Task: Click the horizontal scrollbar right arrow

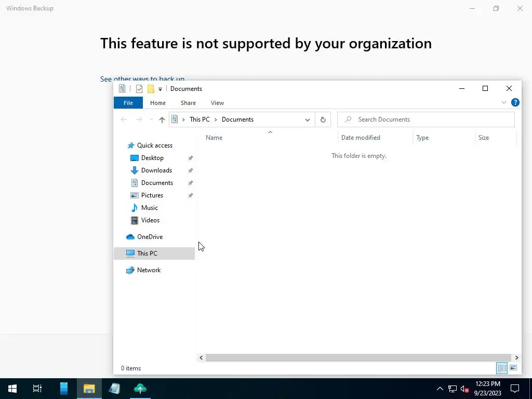Action: pyautogui.click(x=516, y=357)
